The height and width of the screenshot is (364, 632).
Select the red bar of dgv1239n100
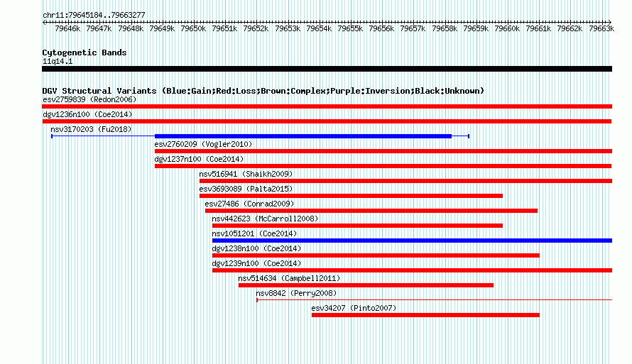click(x=413, y=270)
